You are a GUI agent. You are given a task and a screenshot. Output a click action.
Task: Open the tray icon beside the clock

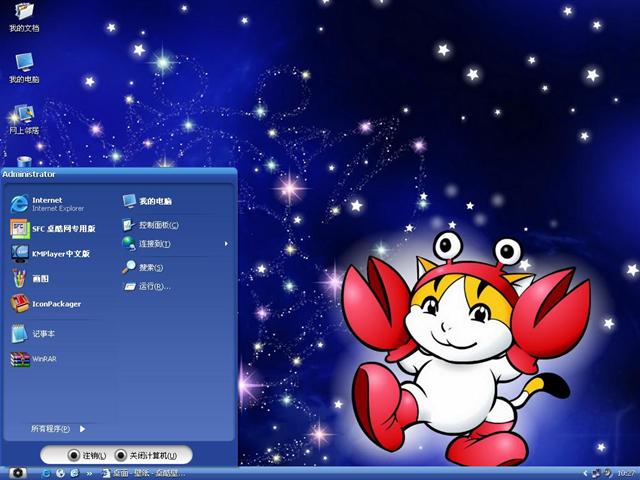pyautogui.click(x=607, y=473)
